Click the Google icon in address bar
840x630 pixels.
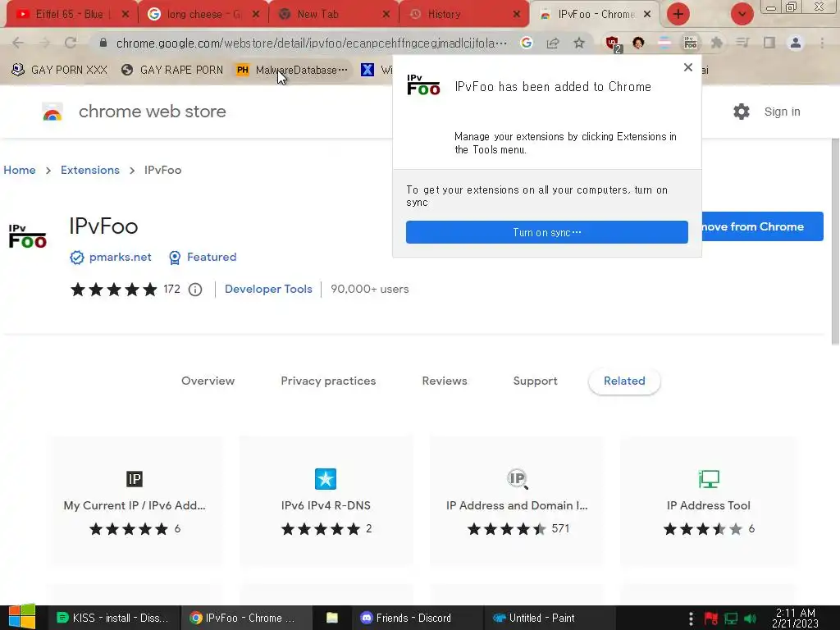click(526, 43)
